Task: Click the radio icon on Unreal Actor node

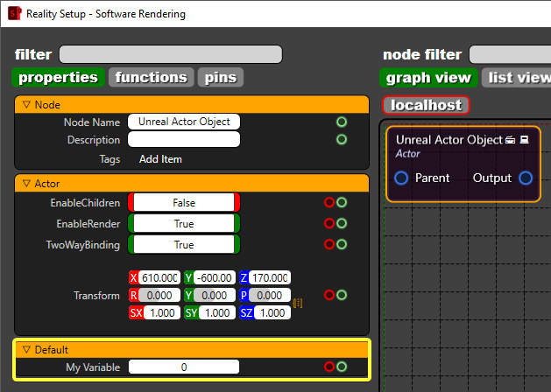Action: click(x=510, y=140)
